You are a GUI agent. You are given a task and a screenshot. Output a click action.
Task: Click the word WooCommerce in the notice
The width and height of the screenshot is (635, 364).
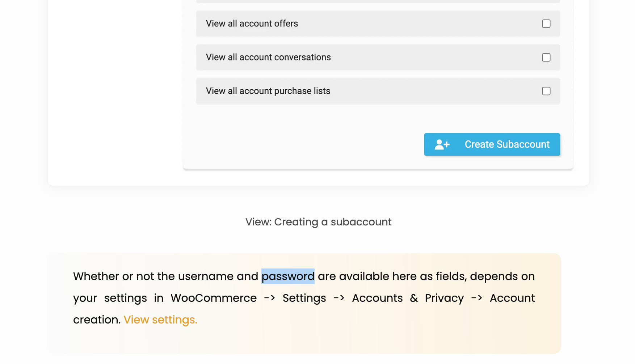(214, 298)
